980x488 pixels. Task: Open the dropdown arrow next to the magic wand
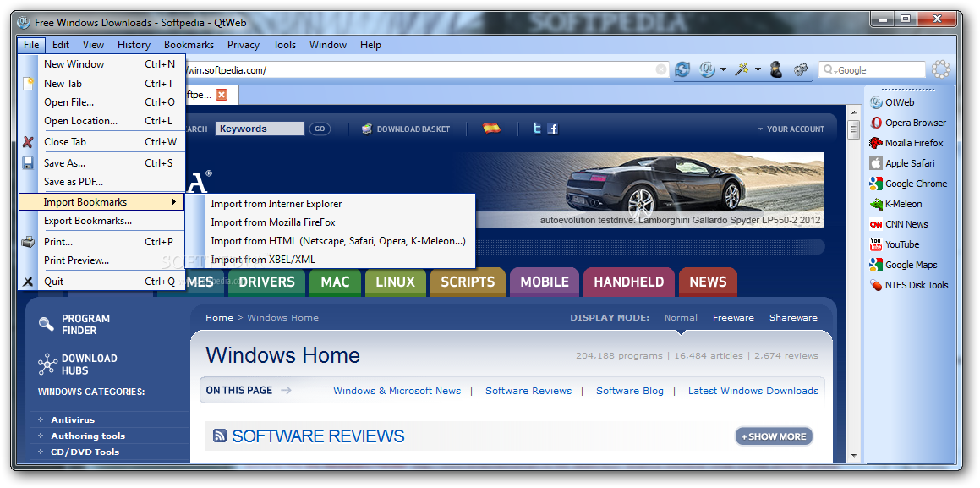[758, 70]
